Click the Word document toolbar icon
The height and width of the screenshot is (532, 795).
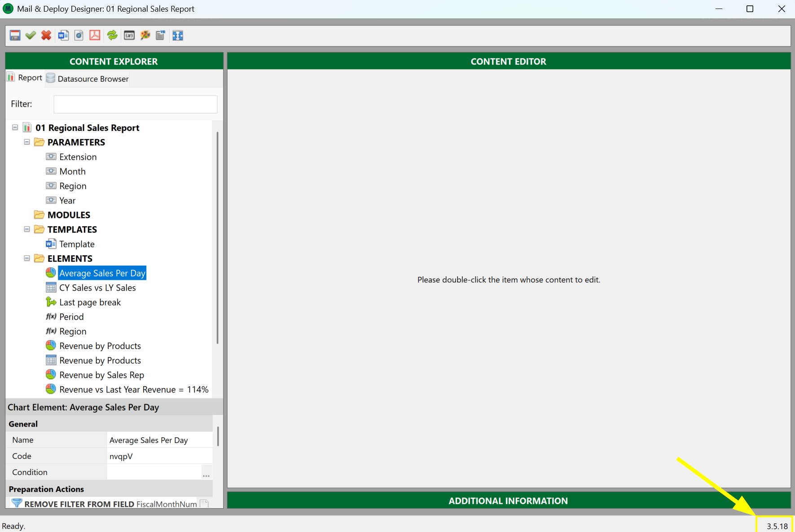(x=63, y=35)
